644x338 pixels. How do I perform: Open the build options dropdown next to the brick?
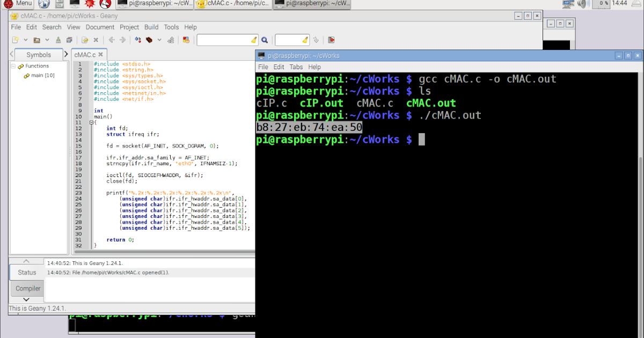[x=159, y=40]
